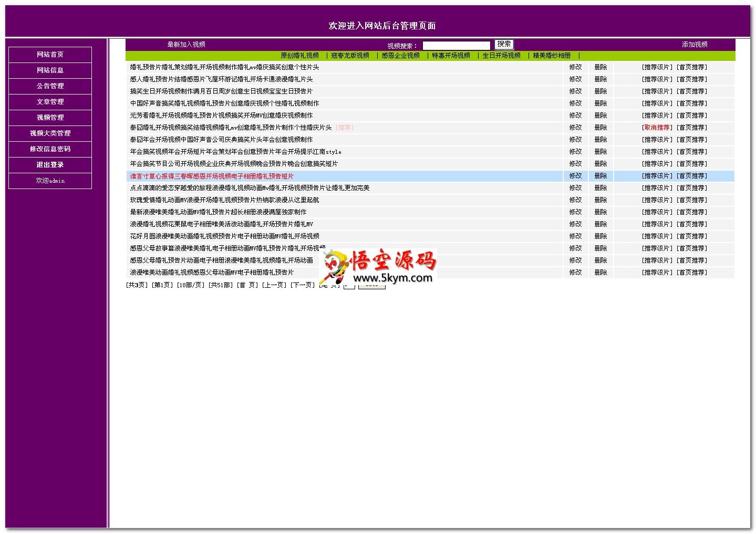Click 删除 for 感恩父母婚礼预告片动画 row
Viewport: 756px width, 534px height.
pos(600,260)
